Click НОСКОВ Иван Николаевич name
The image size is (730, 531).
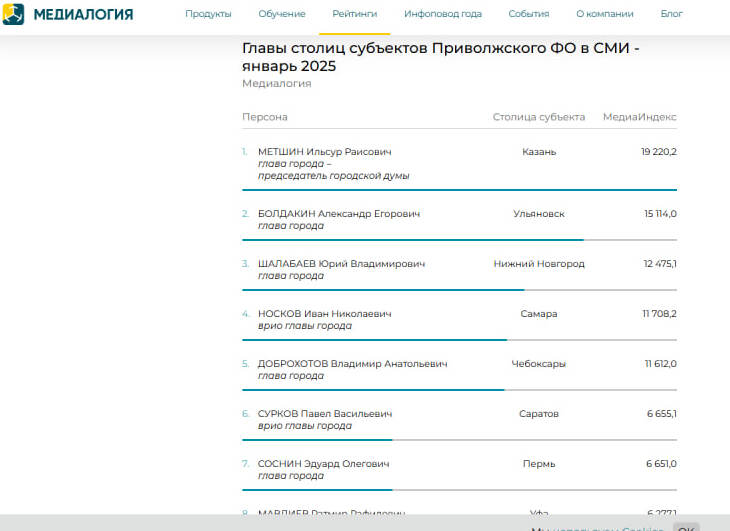pos(324,314)
